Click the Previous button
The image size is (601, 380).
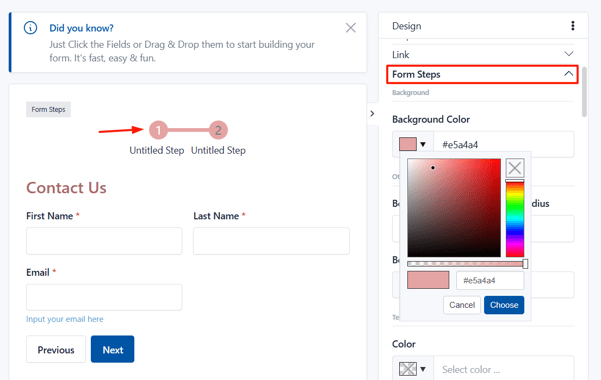(56, 349)
